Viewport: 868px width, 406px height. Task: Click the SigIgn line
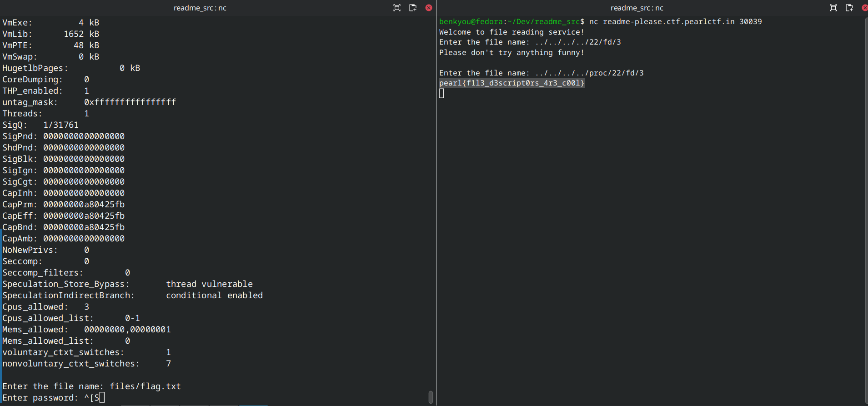point(63,170)
